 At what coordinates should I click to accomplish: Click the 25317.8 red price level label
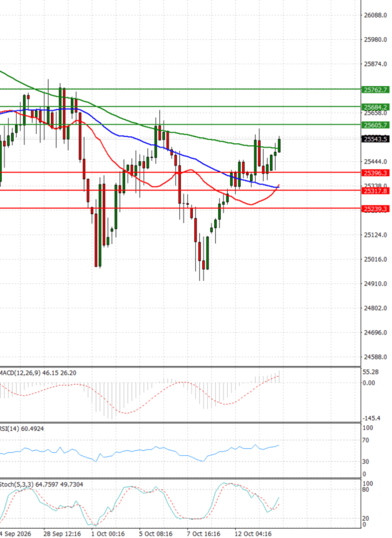click(x=375, y=191)
